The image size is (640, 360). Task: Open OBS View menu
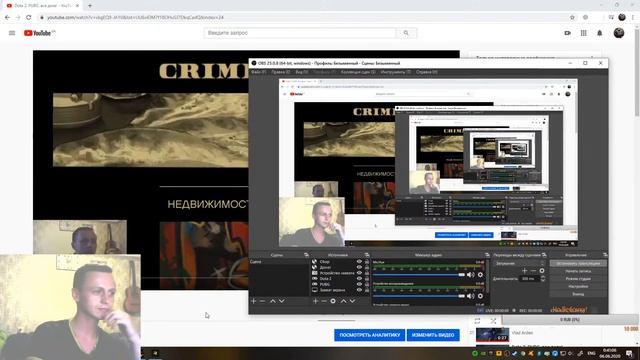point(302,72)
